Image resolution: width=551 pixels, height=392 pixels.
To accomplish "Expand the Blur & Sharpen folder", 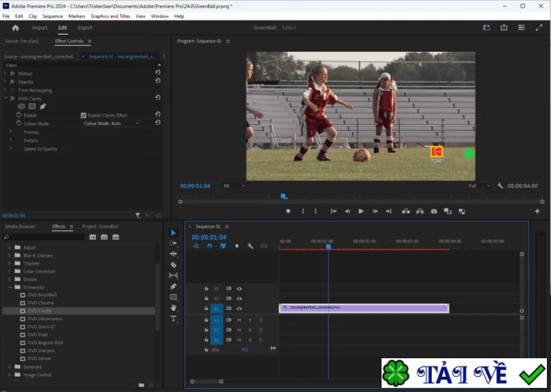I will pos(9,255).
